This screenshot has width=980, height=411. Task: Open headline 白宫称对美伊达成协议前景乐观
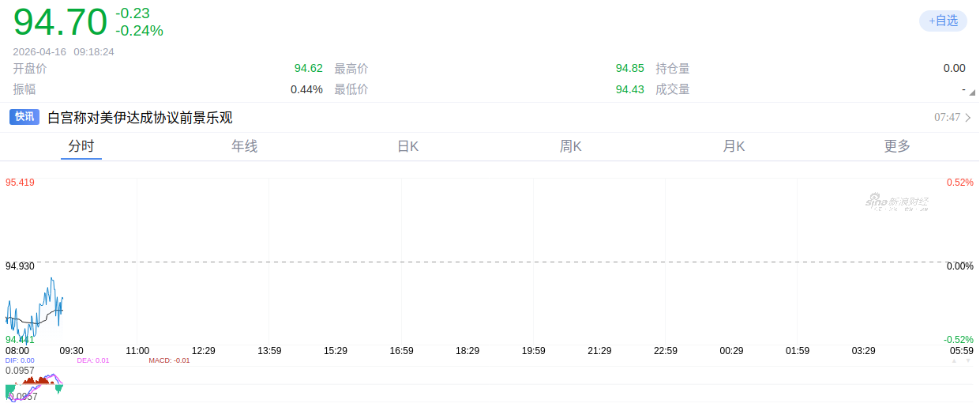[x=140, y=118]
